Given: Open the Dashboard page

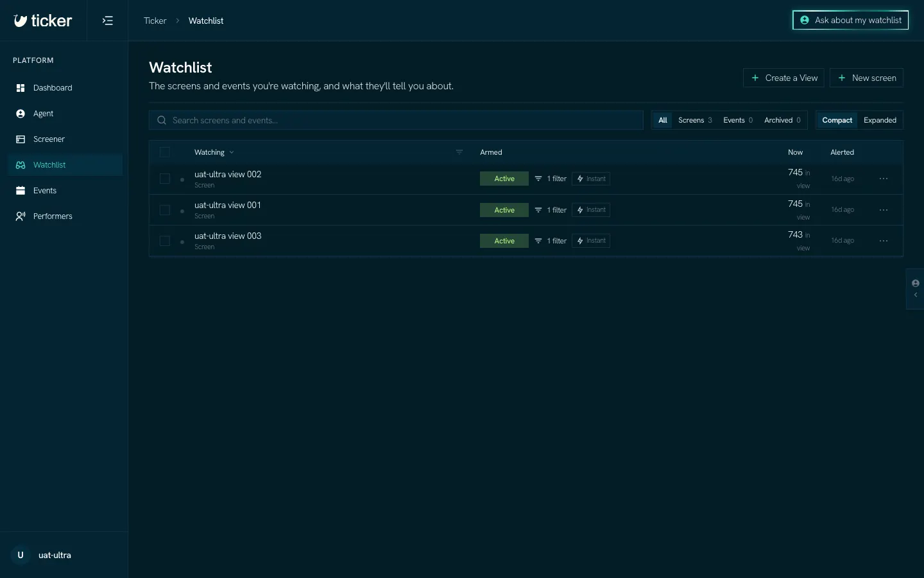Looking at the screenshot, I should (65, 88).
